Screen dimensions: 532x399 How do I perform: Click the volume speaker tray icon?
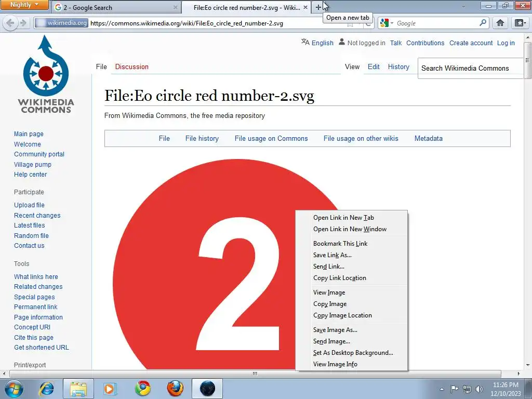coord(479,389)
